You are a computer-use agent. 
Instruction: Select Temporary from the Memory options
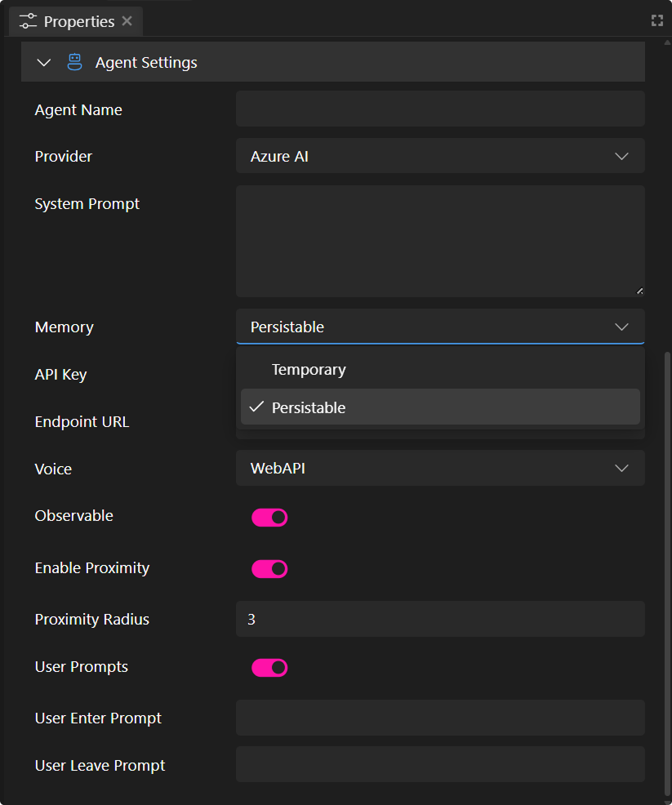[309, 369]
